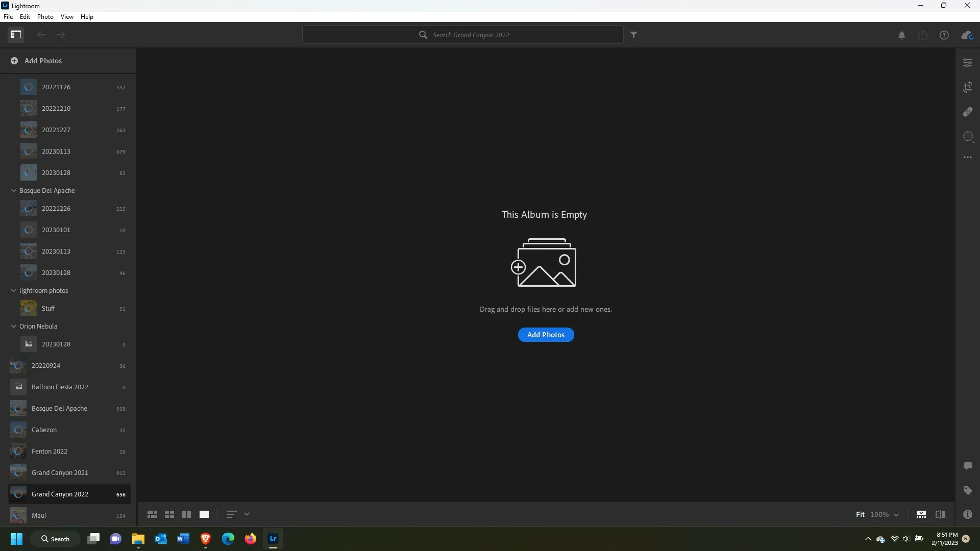Open the comments activity panel
This screenshot has height=551, width=980.
(x=967, y=466)
